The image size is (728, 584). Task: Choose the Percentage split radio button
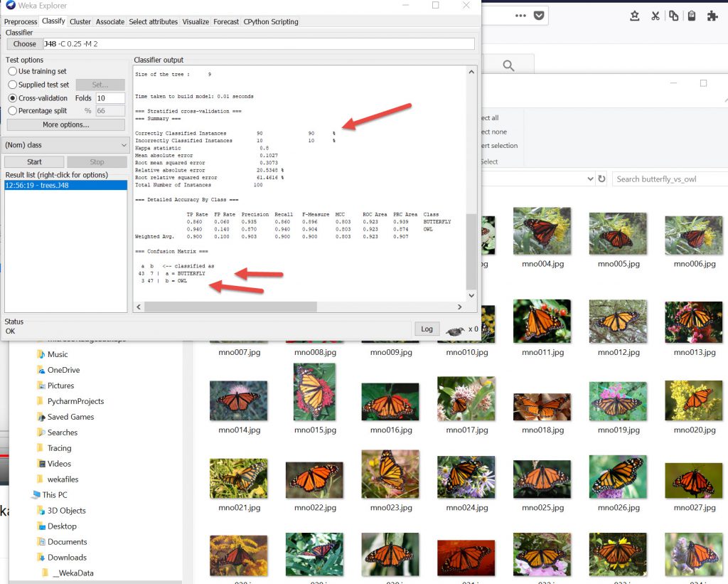(13, 111)
